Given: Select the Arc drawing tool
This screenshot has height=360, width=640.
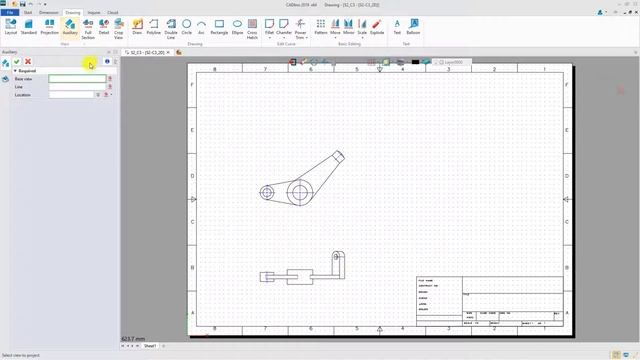Looking at the screenshot, I should pos(201,27).
